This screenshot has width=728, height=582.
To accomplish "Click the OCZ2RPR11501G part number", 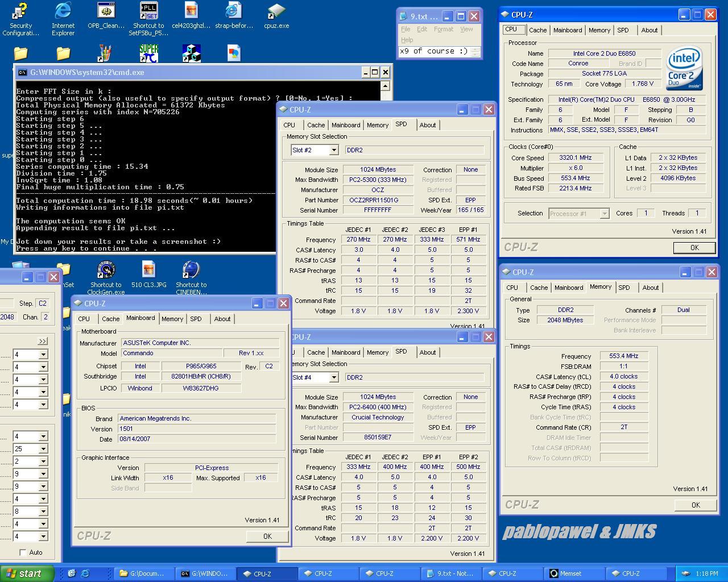I will point(378,200).
